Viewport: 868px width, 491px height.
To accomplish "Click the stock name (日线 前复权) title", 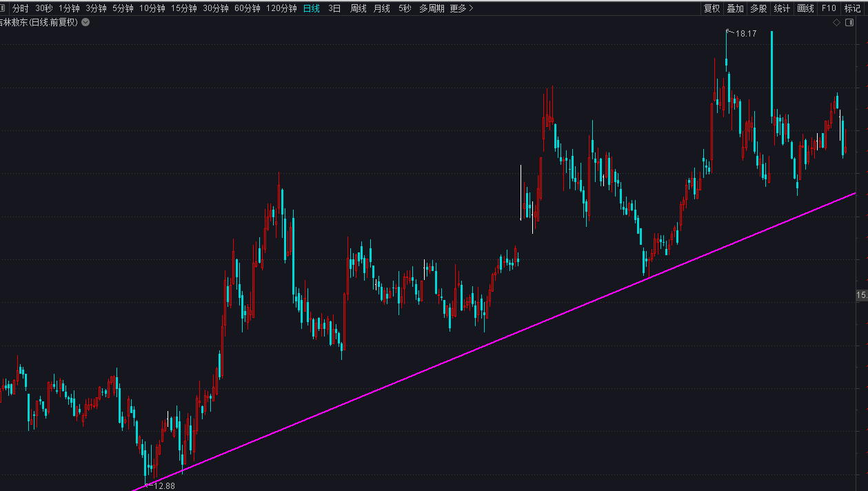I will click(x=39, y=22).
